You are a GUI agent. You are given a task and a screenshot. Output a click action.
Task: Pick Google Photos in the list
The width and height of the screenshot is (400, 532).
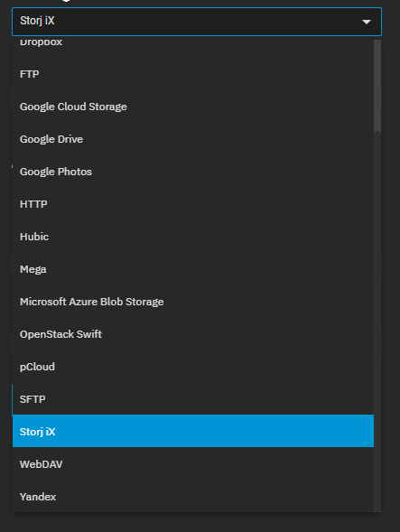pyautogui.click(x=193, y=172)
